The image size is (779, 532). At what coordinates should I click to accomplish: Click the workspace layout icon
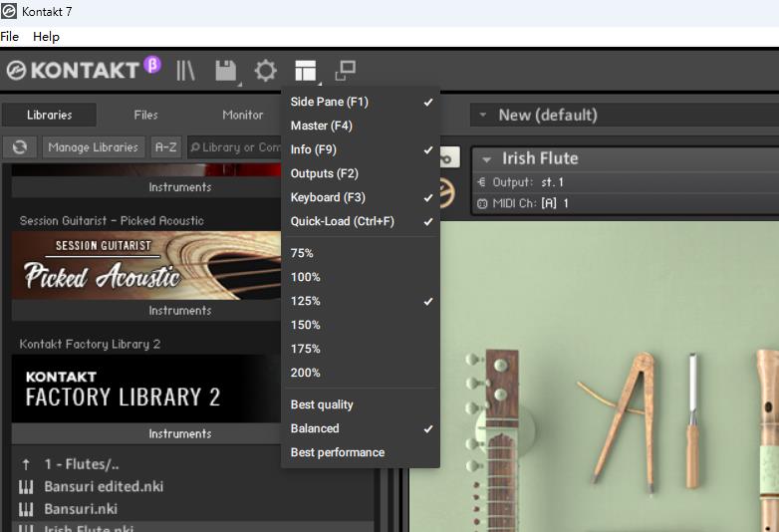[305, 71]
